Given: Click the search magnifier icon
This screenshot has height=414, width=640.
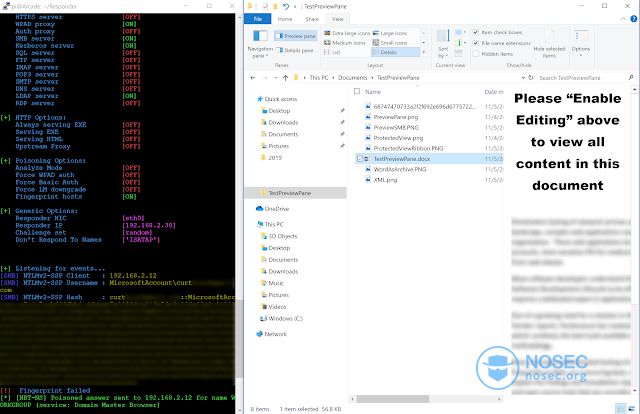Looking at the screenshot, I should tap(631, 77).
